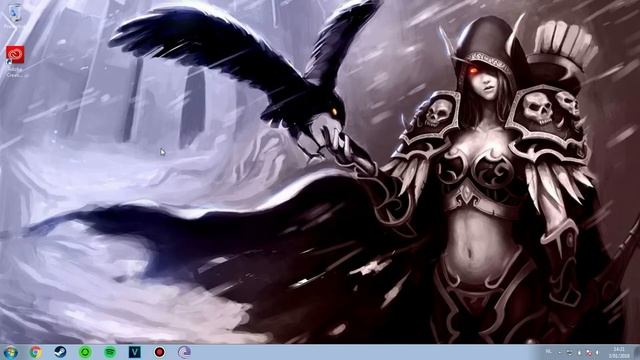The height and width of the screenshot is (360, 640).
Task: Open the volume speaker tray icon
Action: click(597, 352)
